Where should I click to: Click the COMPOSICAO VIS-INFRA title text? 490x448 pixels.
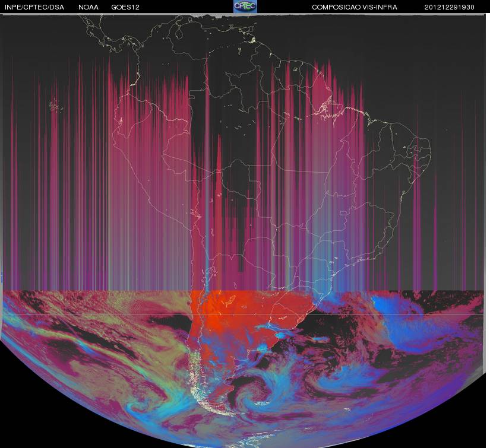tap(355, 7)
